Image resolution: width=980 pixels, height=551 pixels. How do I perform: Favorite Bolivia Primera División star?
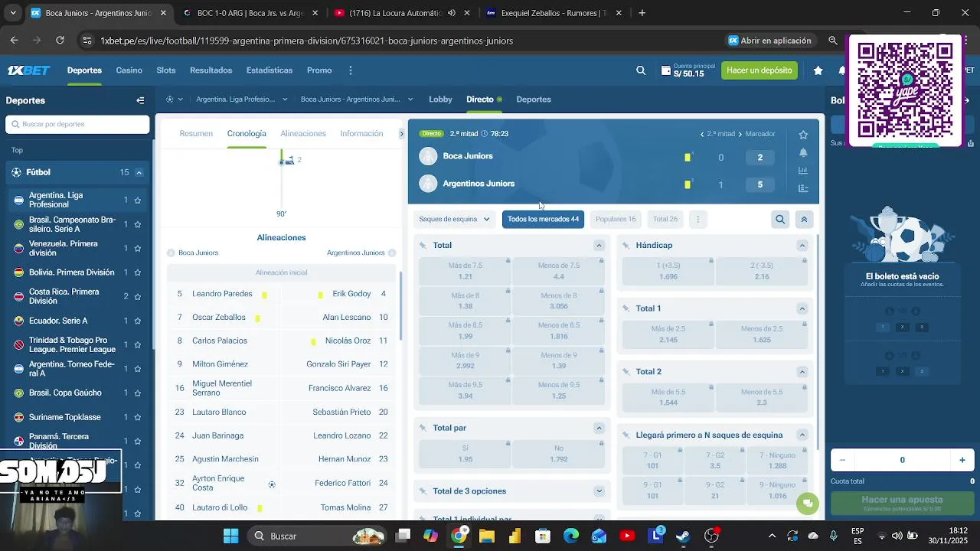[138, 273]
